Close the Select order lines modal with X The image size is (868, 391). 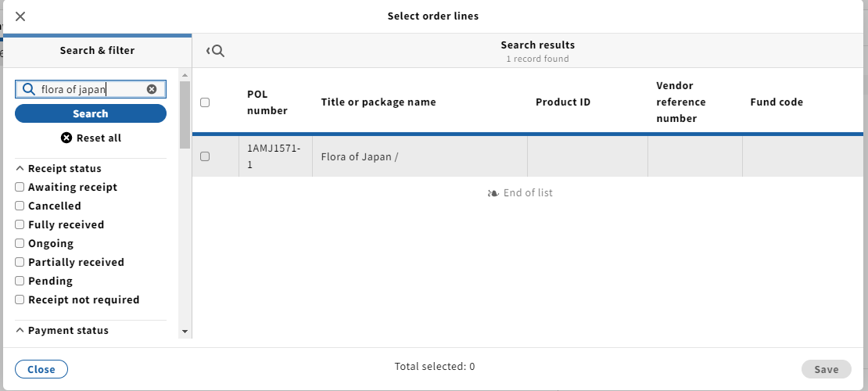[20, 16]
